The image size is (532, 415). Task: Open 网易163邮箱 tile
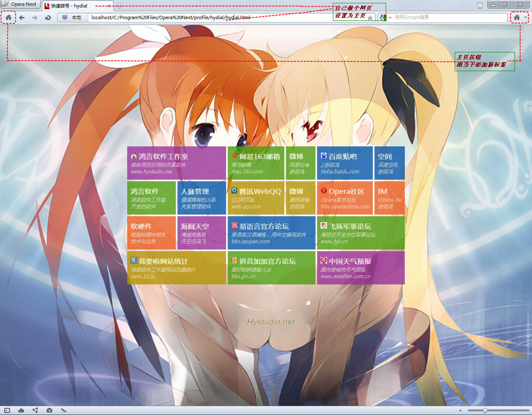pos(256,163)
